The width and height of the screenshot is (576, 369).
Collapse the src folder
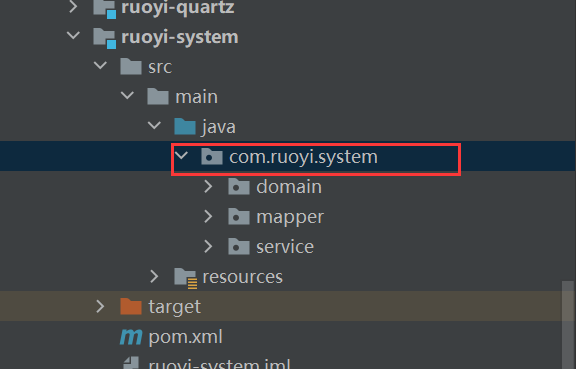[100, 66]
